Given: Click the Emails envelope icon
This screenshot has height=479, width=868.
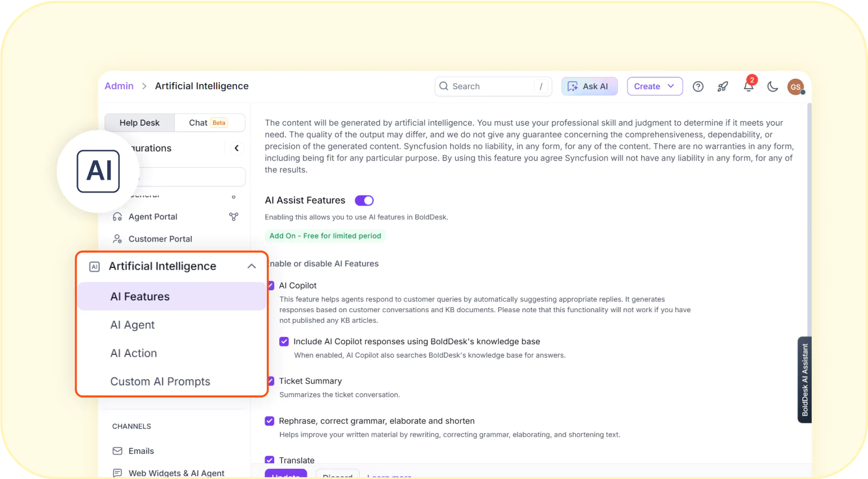Looking at the screenshot, I should [x=117, y=451].
